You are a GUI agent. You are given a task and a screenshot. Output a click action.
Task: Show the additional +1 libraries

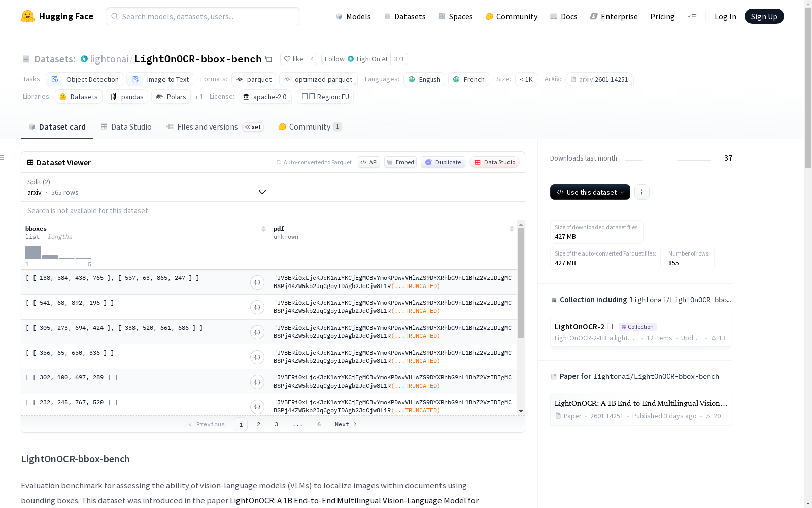tap(199, 97)
